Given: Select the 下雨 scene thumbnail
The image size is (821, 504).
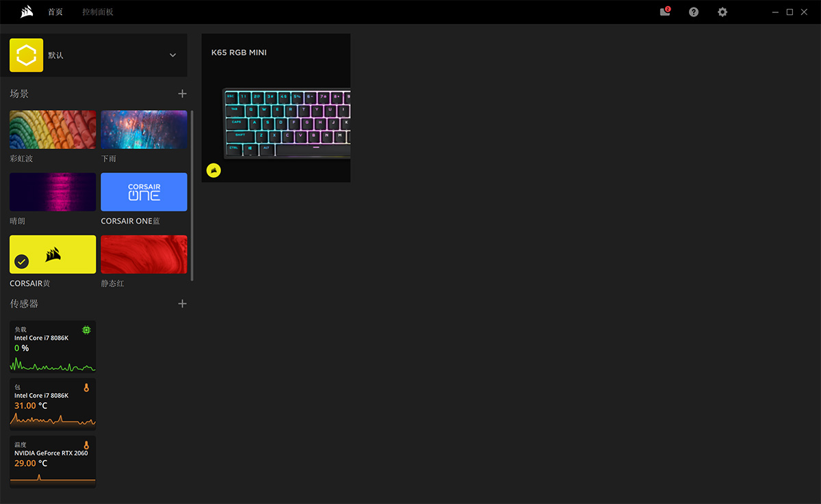Looking at the screenshot, I should [x=144, y=130].
